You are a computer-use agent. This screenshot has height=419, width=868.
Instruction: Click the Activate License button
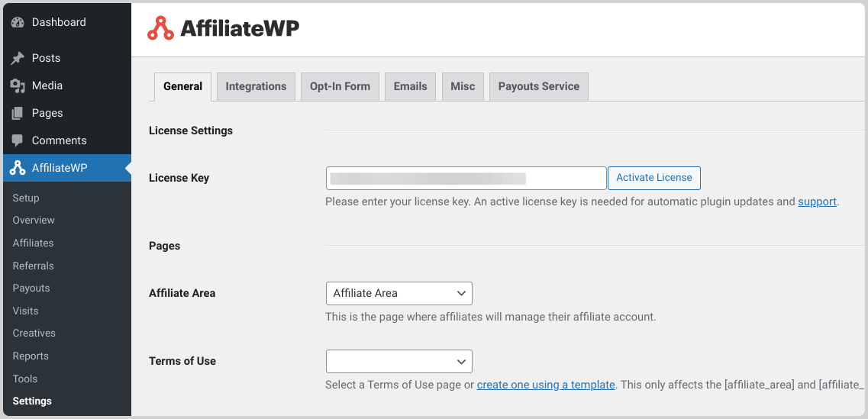pos(654,179)
